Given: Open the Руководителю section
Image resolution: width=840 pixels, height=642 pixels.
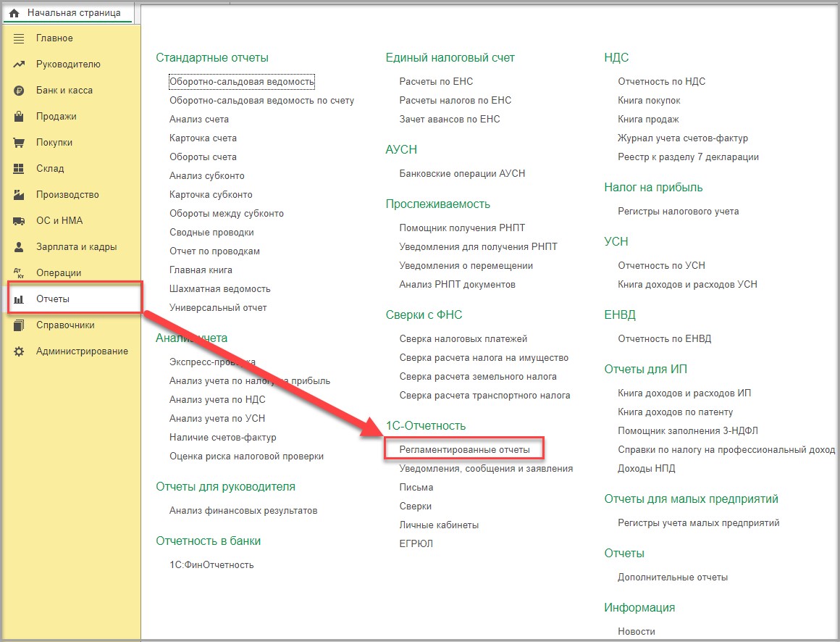Looking at the screenshot, I should pyautogui.click(x=68, y=64).
